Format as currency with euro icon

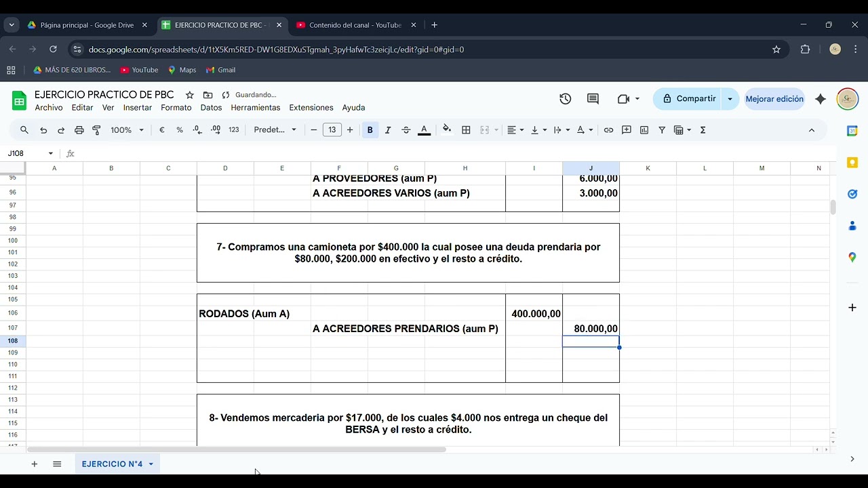tap(162, 130)
